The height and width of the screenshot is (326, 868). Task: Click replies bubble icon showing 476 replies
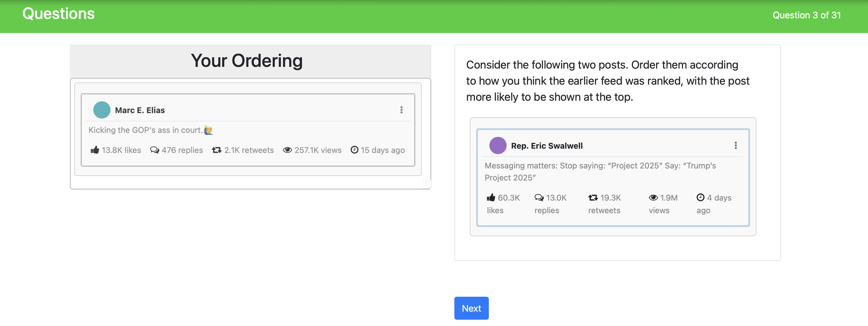[x=155, y=150]
